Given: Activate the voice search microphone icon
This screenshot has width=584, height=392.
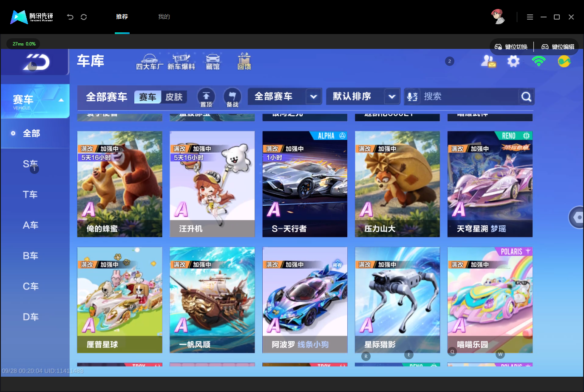Looking at the screenshot, I should click(x=412, y=97).
